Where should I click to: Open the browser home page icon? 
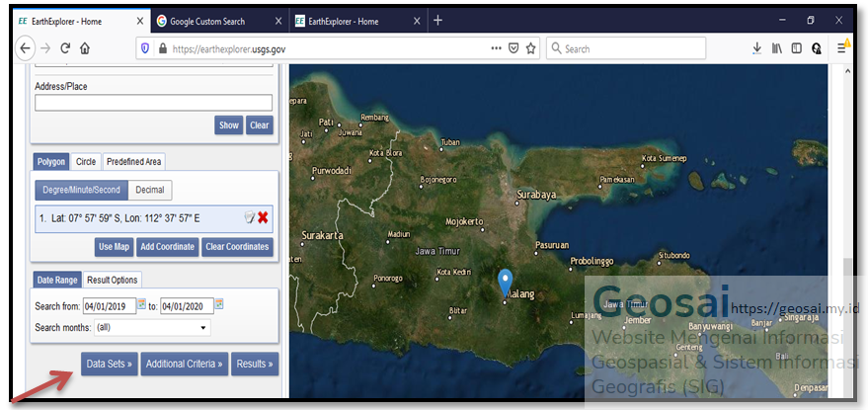click(85, 48)
